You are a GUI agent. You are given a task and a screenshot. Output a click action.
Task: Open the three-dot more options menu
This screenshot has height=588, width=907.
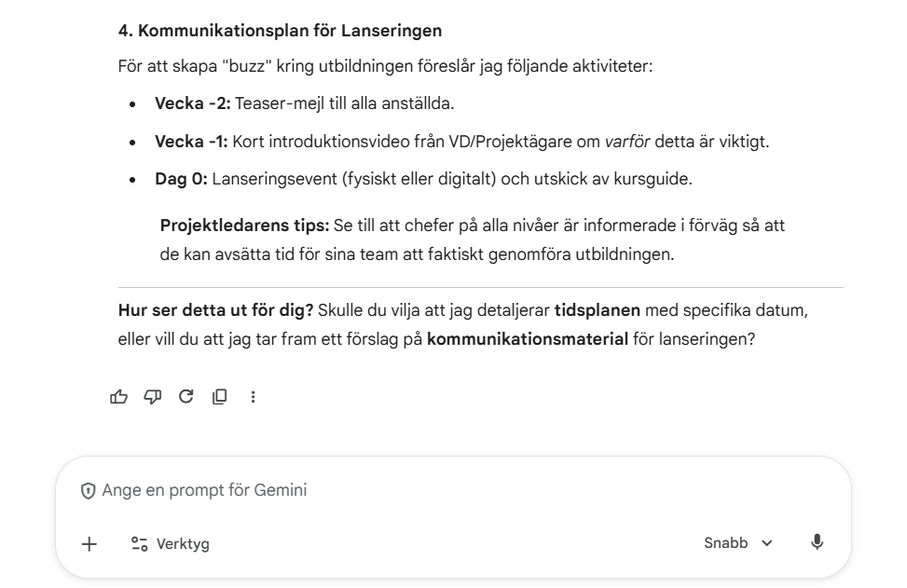click(x=253, y=397)
